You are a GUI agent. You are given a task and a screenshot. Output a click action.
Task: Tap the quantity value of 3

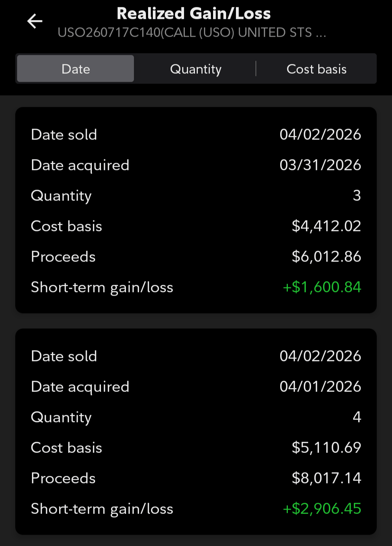pos(357,195)
